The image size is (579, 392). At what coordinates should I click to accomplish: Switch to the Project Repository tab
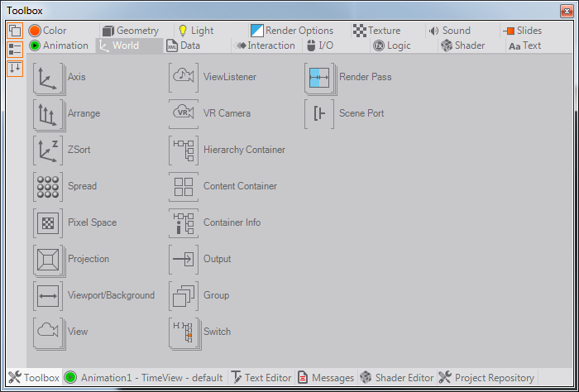486,378
